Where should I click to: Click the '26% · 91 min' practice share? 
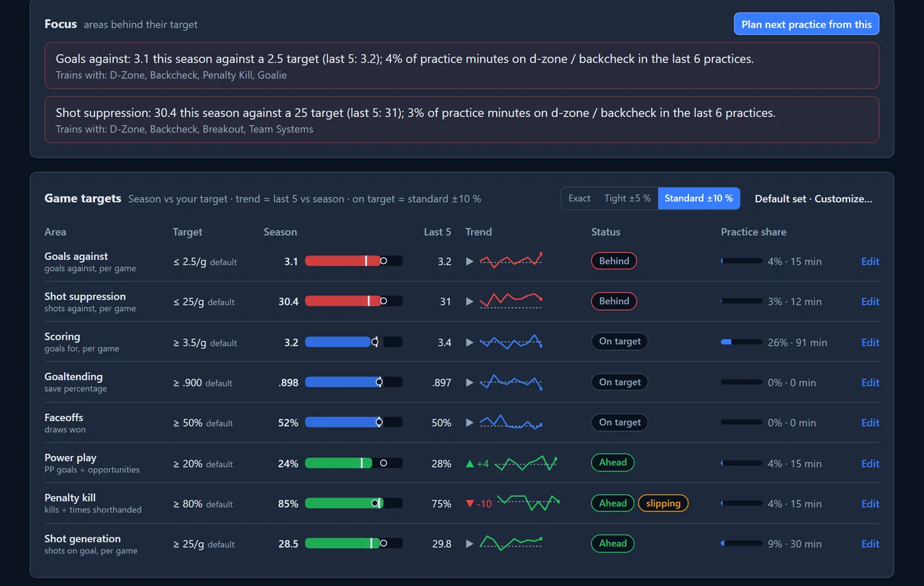(x=797, y=342)
